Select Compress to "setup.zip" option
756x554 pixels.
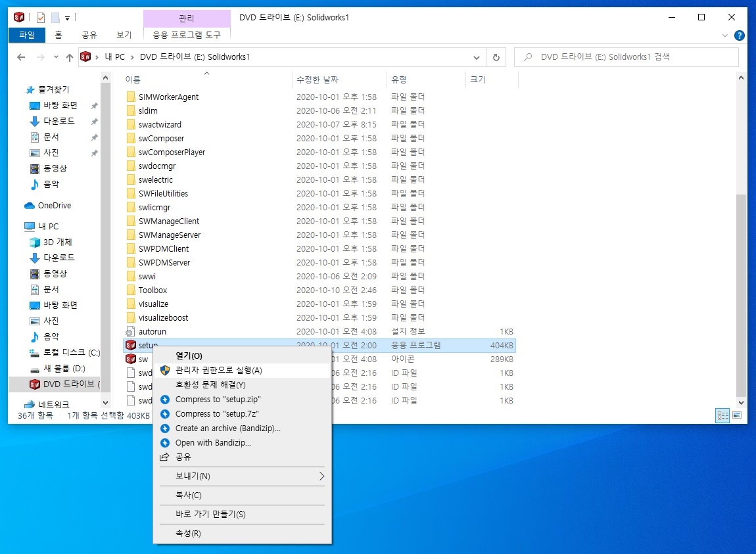242,399
